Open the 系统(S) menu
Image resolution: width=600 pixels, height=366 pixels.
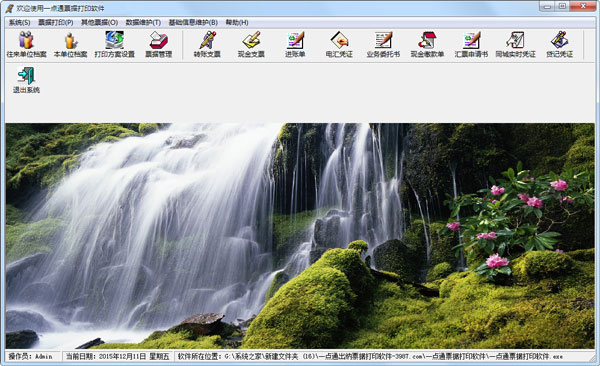20,23
